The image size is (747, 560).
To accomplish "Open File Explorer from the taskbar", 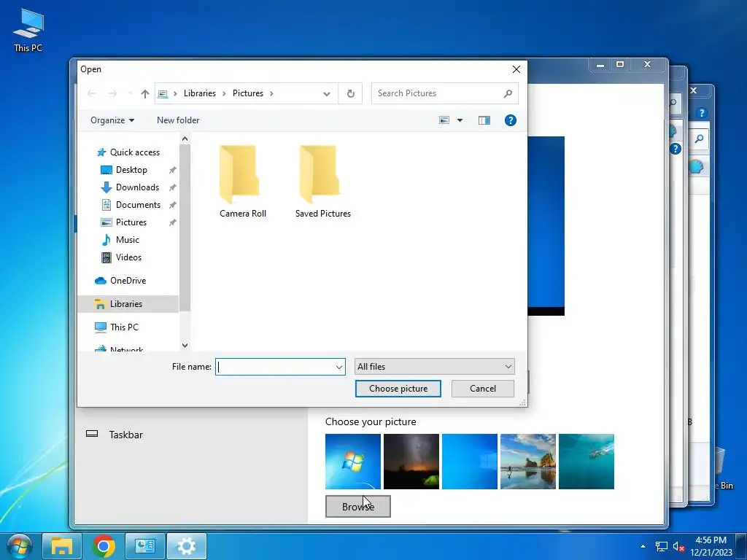I will click(x=62, y=546).
